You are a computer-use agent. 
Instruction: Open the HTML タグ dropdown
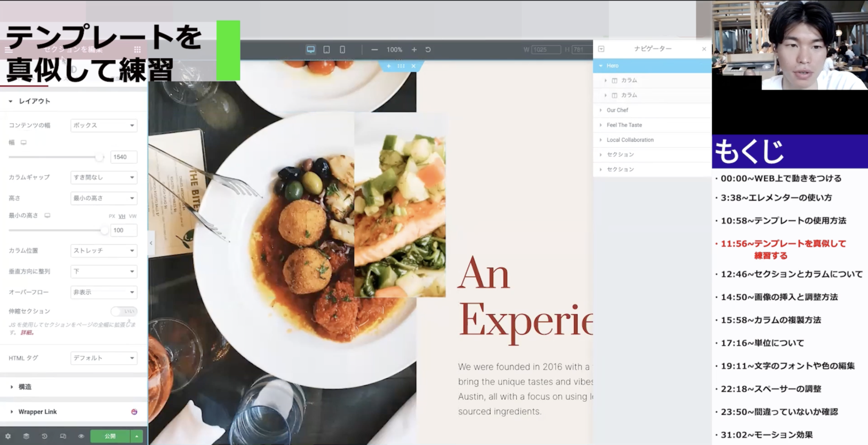[104, 358]
